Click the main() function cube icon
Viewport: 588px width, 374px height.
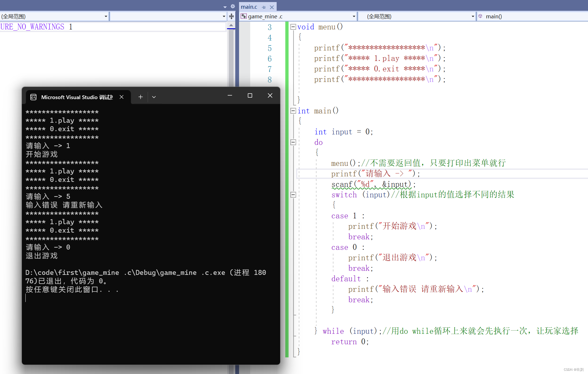click(480, 16)
